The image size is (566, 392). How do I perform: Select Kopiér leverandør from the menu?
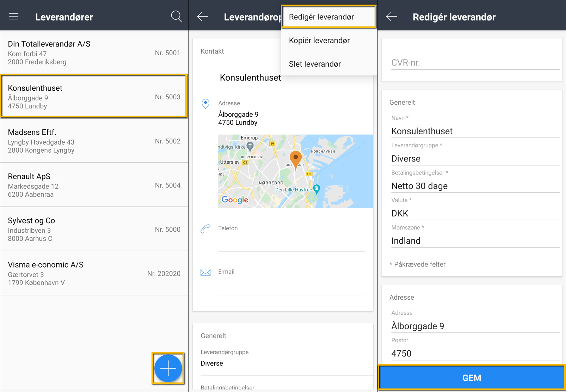click(x=319, y=40)
